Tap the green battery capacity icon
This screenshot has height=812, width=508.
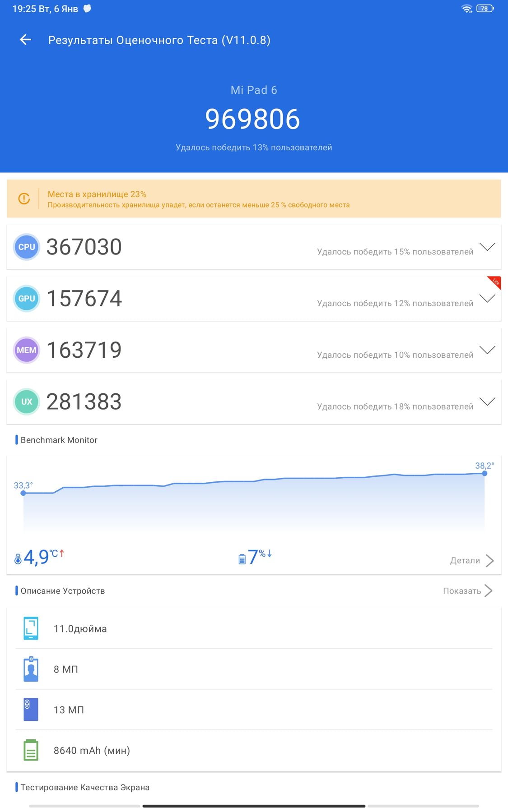(x=31, y=750)
